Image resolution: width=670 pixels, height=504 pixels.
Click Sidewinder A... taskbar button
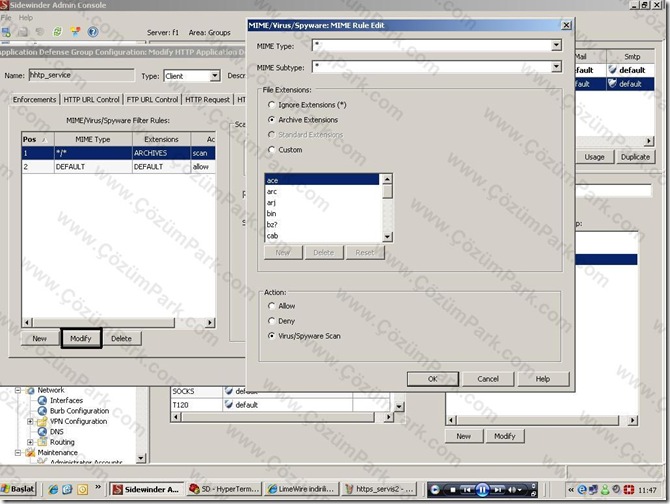[147, 489]
